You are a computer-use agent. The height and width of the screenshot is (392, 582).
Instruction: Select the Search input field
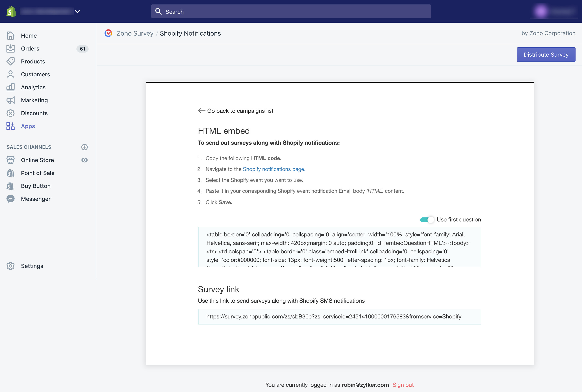[x=291, y=11]
